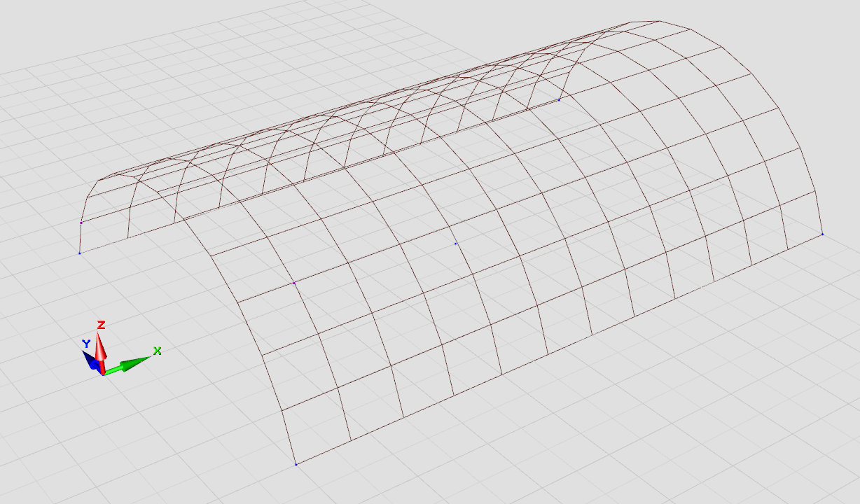Click the green X axis label

click(158, 351)
